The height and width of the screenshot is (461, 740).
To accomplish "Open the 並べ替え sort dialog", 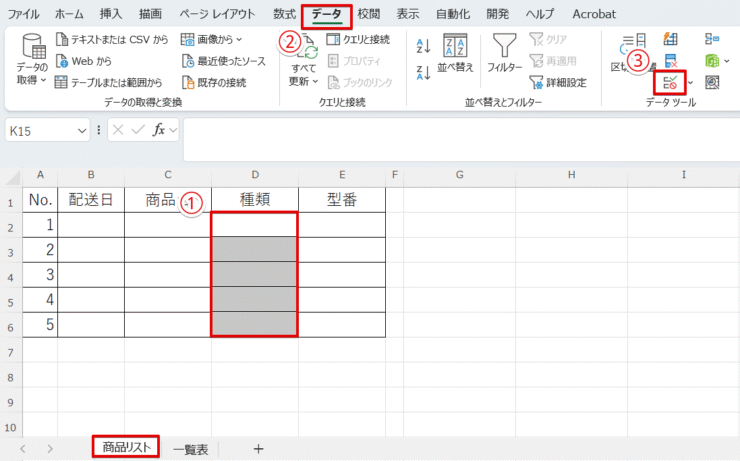I will 455,53.
